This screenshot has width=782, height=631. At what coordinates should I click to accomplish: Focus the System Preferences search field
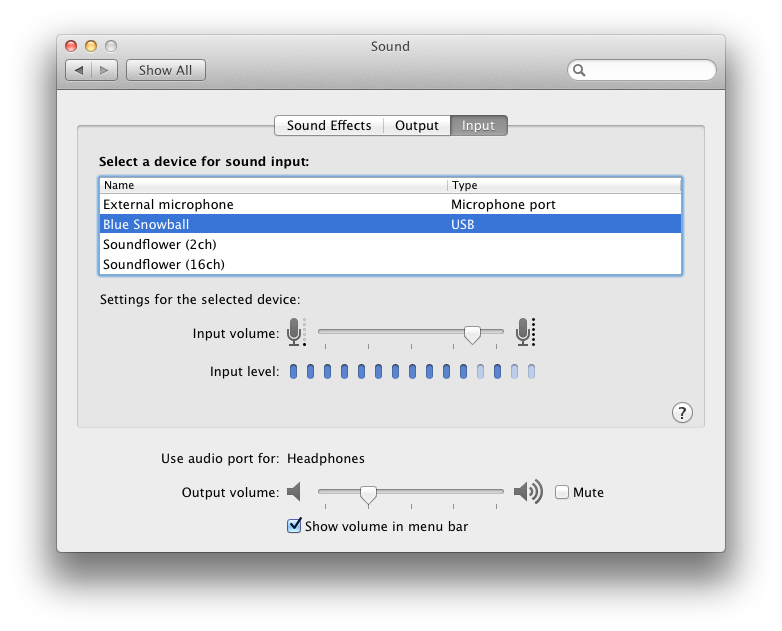642,70
